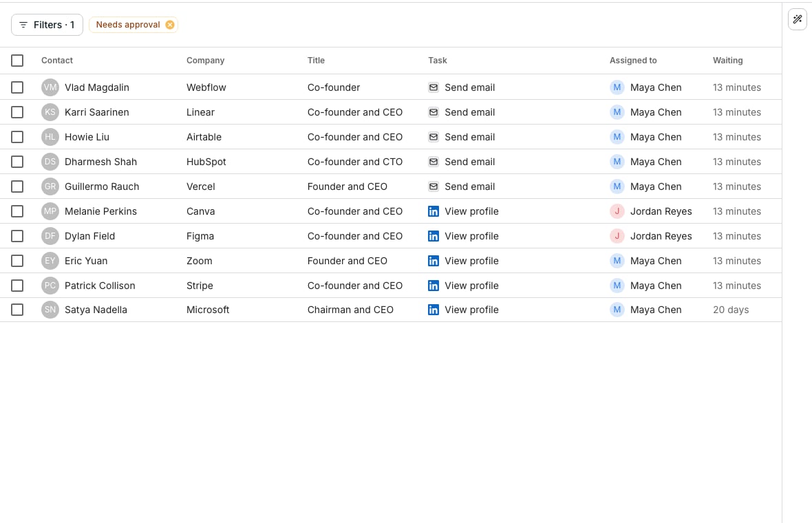Check the box for Guillermo Rauch
This screenshot has height=523, width=812.
tap(17, 186)
